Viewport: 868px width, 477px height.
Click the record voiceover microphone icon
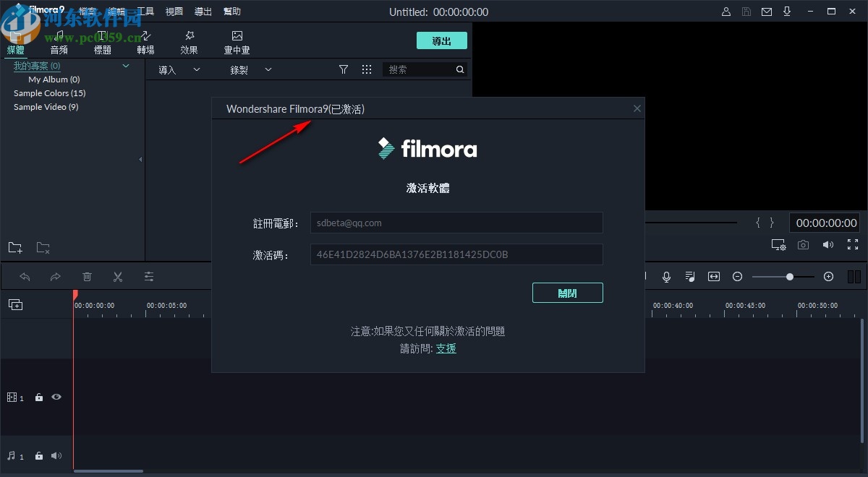click(x=666, y=277)
